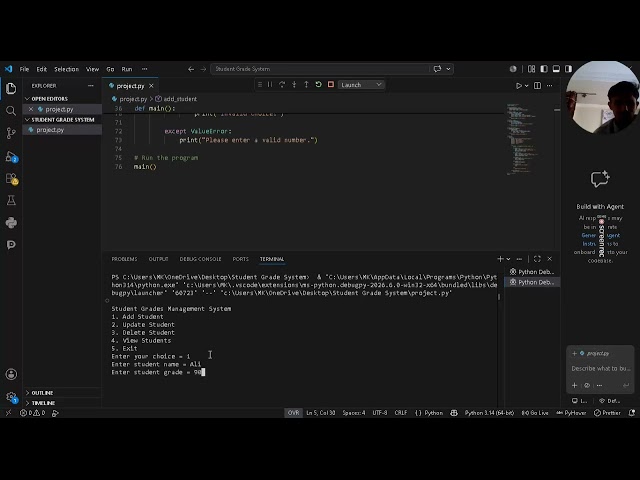Open the File menu
This screenshot has height=480, width=640.
tap(24, 69)
